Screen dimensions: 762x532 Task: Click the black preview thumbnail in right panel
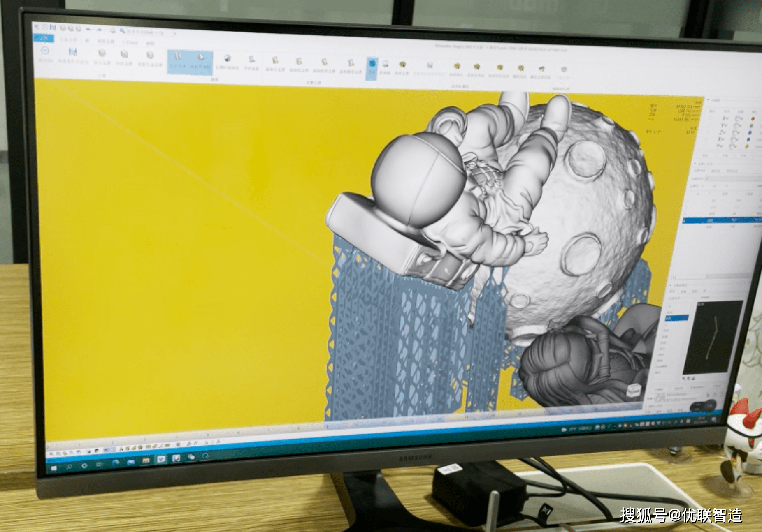(x=712, y=337)
